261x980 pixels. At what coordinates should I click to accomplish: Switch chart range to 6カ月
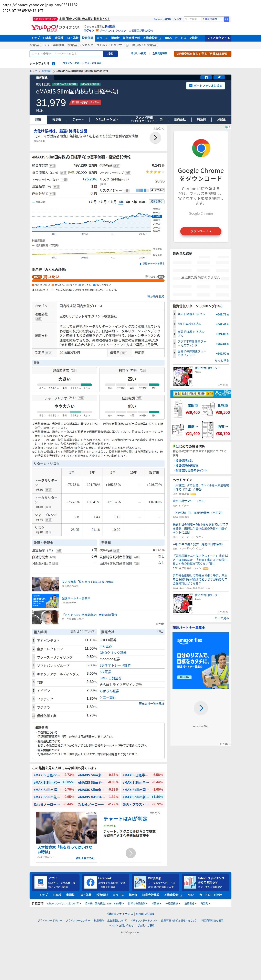click(x=112, y=202)
